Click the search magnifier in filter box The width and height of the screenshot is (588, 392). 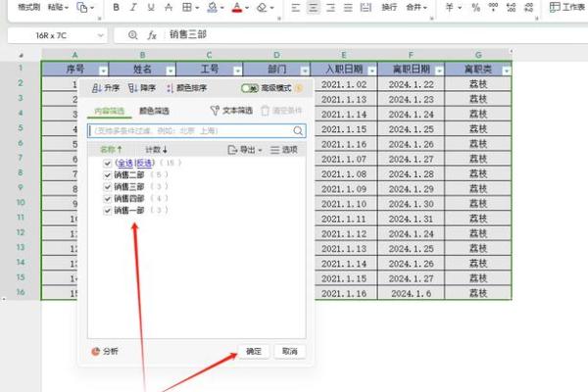(x=298, y=130)
